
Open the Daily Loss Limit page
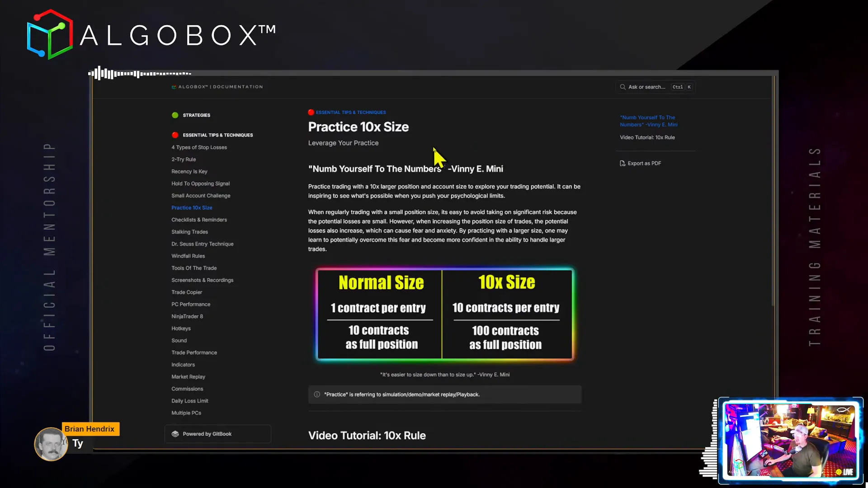pyautogui.click(x=189, y=401)
